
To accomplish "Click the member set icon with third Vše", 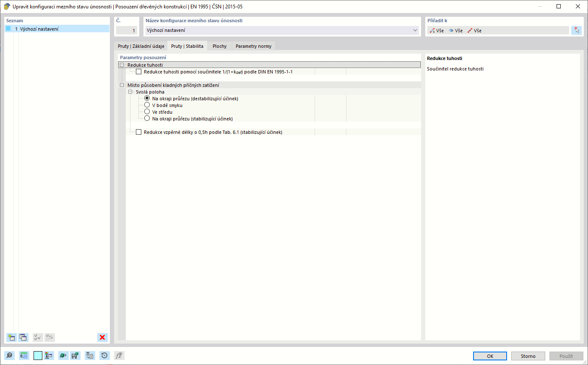I will pyautogui.click(x=470, y=31).
